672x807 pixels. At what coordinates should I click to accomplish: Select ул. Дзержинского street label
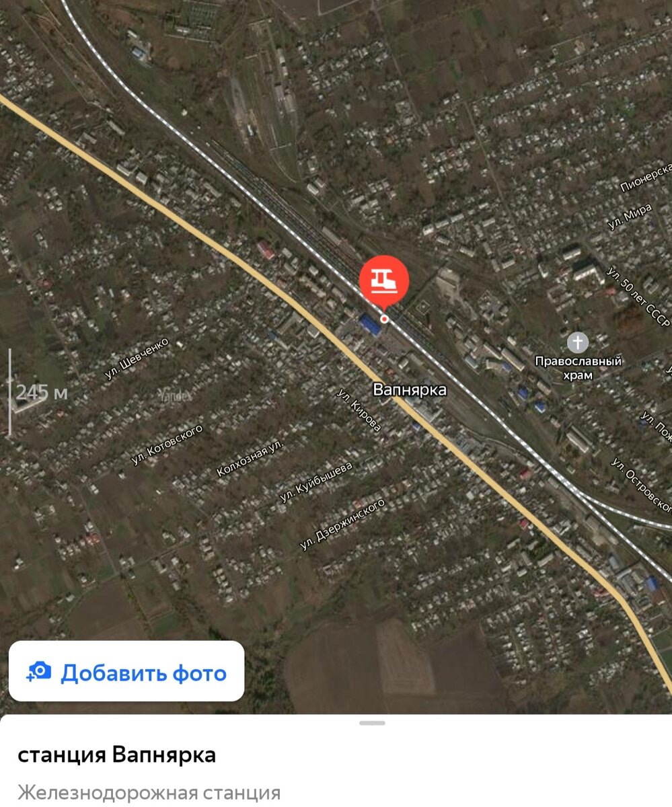[x=342, y=524]
